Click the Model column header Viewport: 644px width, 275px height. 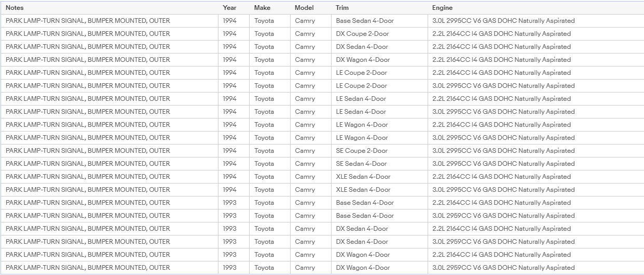click(310, 8)
